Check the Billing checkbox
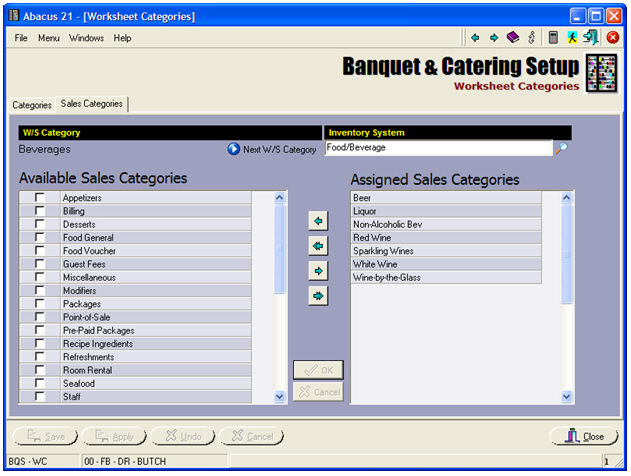 [x=39, y=210]
